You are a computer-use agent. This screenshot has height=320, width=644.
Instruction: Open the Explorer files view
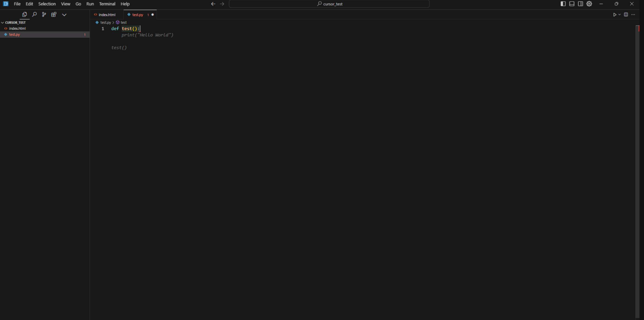pyautogui.click(x=24, y=15)
